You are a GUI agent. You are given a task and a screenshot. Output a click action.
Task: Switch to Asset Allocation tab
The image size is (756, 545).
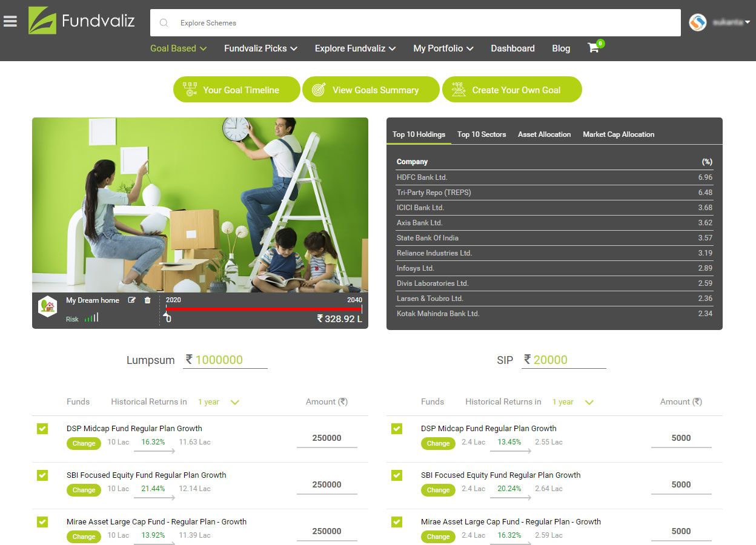point(544,134)
